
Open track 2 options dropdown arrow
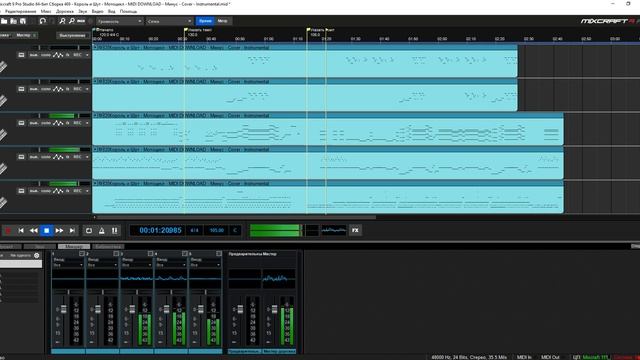87,89
